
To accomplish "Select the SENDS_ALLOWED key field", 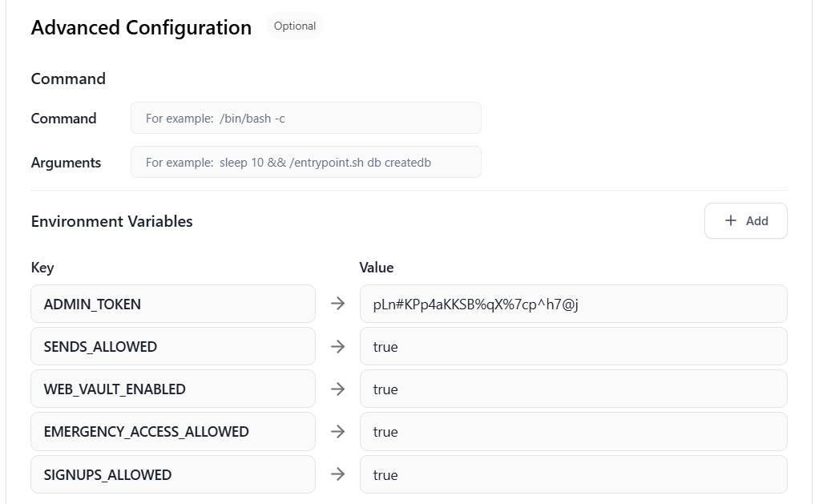I will tap(173, 346).
